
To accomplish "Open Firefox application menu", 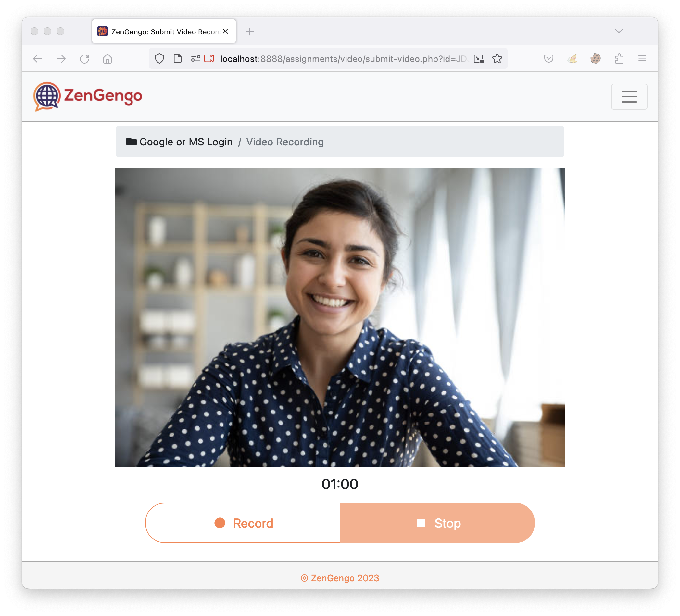I will (642, 59).
